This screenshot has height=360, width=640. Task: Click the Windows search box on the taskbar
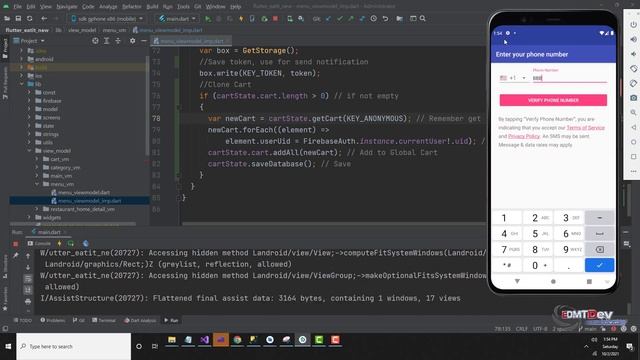click(x=74, y=347)
